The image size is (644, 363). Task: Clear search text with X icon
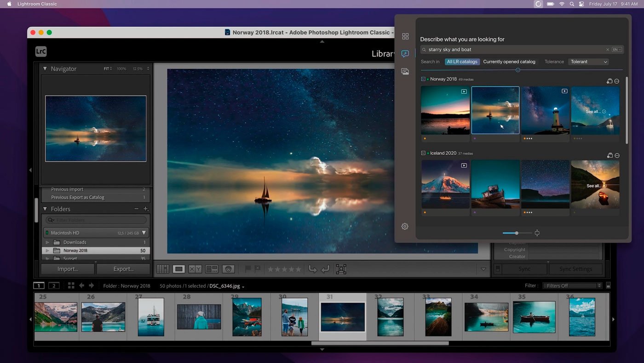pyautogui.click(x=607, y=50)
